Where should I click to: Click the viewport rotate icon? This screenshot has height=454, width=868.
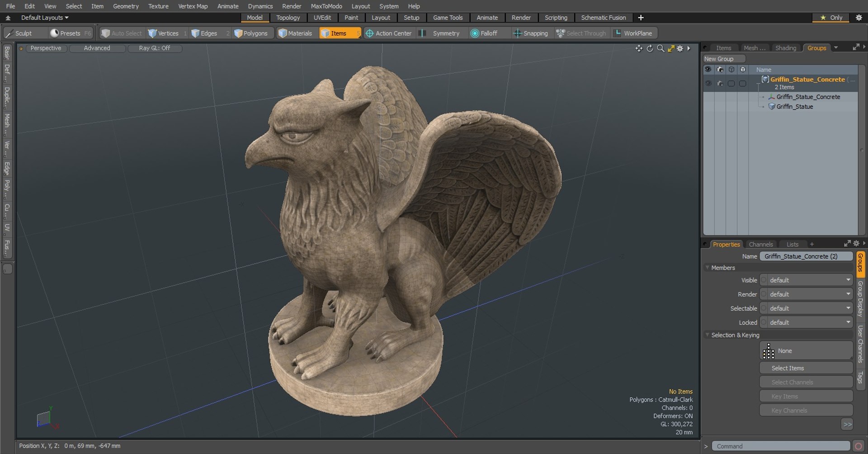coord(650,48)
